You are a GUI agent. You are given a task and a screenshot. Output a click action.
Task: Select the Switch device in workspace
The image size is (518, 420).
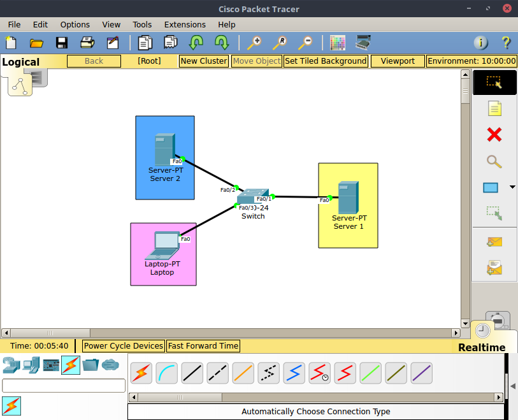tap(253, 196)
